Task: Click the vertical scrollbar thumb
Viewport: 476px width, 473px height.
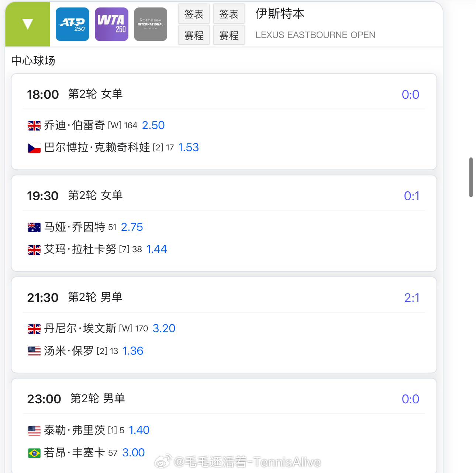Action: 471,177
